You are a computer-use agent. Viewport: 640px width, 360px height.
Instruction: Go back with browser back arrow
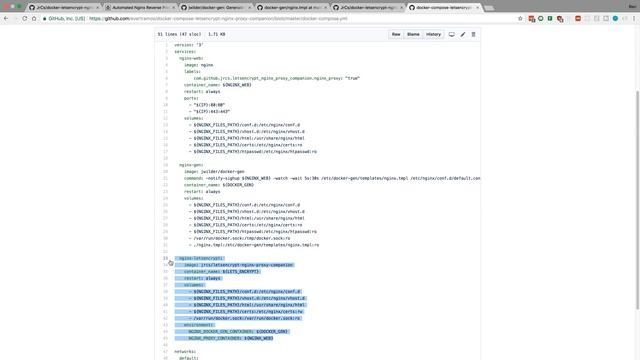6,18
